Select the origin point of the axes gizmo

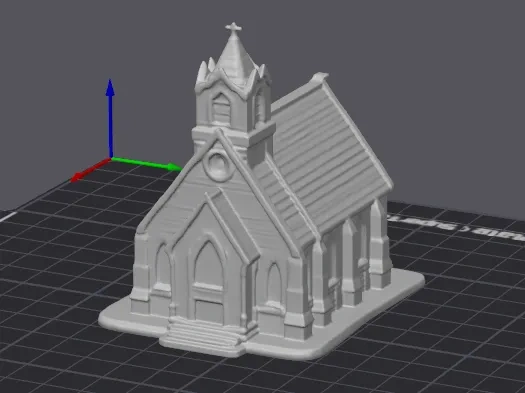click(111, 159)
